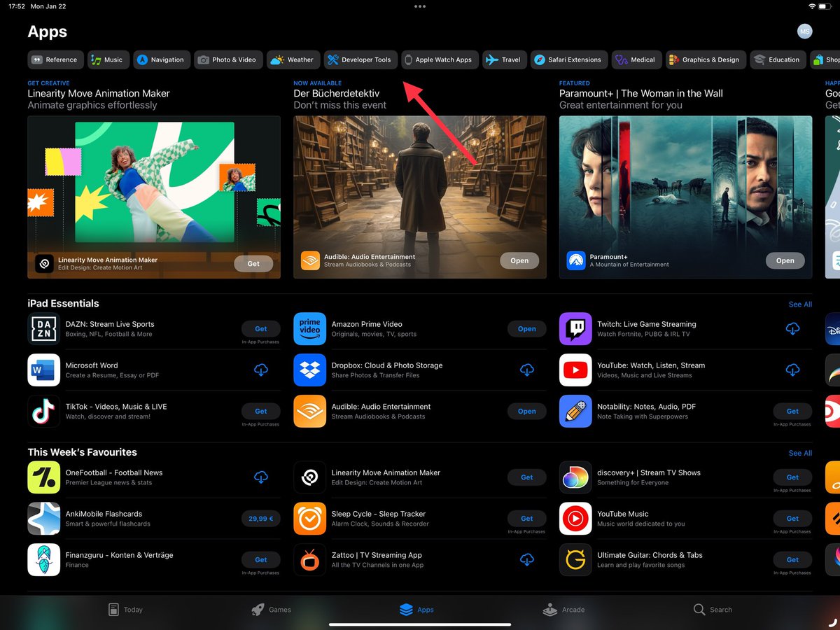Open the OneFootball app icon
The height and width of the screenshot is (630, 840).
point(44,477)
